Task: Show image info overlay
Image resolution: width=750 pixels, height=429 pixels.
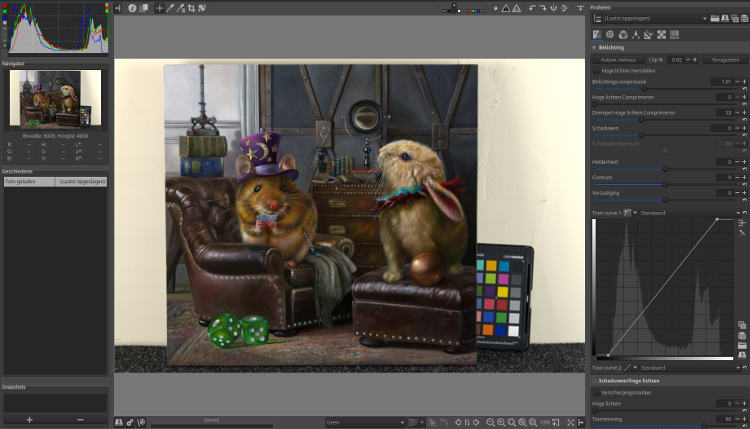Action: pyautogui.click(x=132, y=8)
